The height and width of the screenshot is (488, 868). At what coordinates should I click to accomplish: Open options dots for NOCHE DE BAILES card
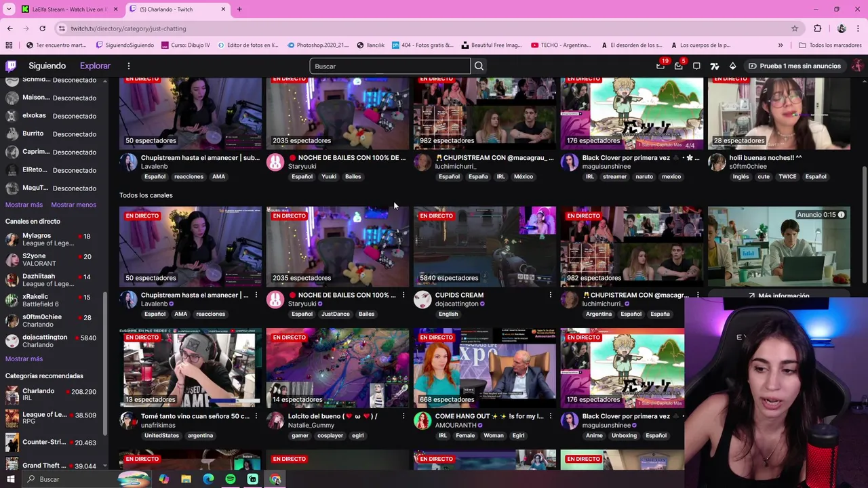click(x=403, y=295)
